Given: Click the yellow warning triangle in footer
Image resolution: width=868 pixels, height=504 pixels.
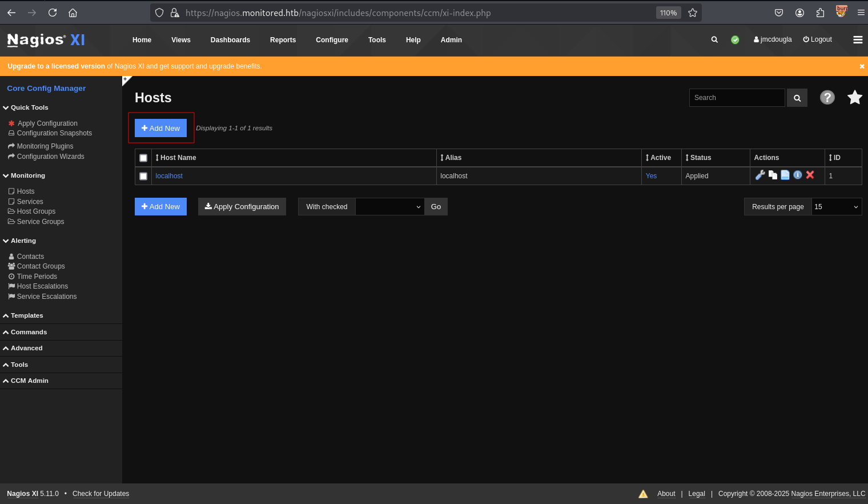Looking at the screenshot, I should 643,494.
